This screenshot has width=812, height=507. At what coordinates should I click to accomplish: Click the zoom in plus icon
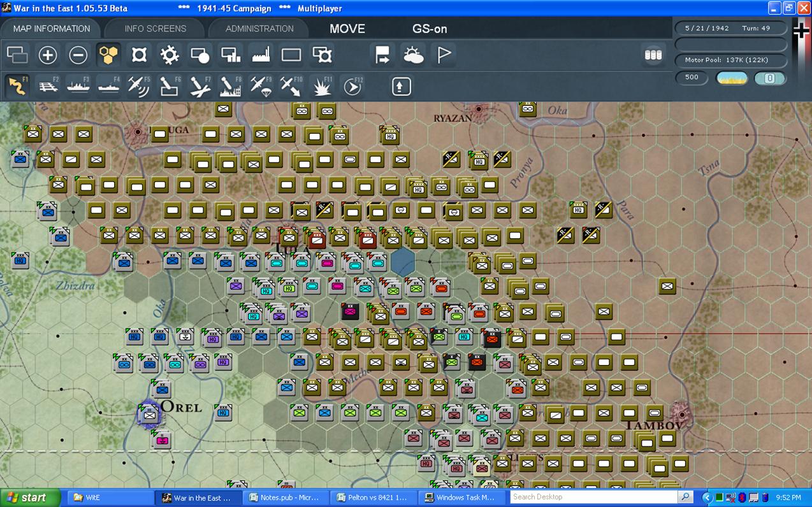click(x=48, y=55)
